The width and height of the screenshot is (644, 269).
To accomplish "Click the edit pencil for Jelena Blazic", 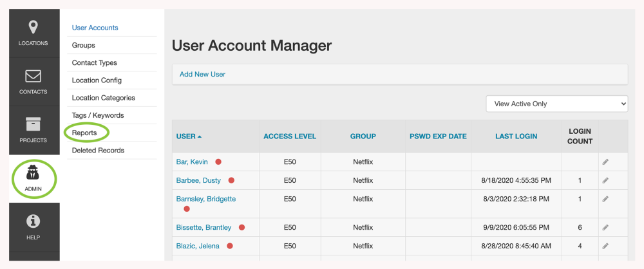I will coord(605,246).
